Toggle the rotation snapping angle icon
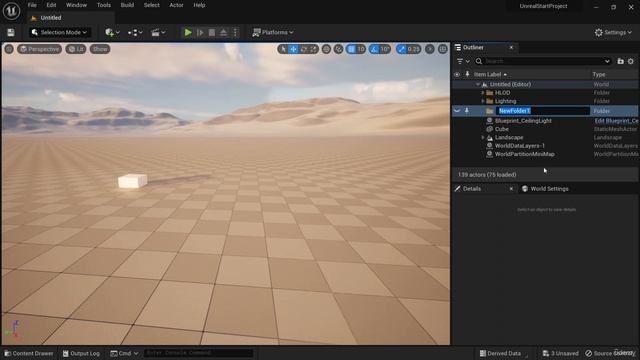This screenshot has width=640, height=360. (374, 49)
